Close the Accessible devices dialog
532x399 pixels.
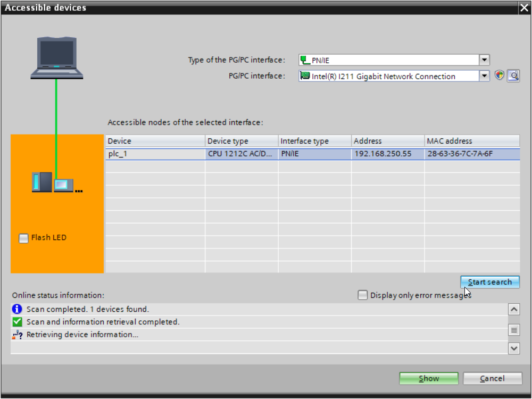(524, 7)
